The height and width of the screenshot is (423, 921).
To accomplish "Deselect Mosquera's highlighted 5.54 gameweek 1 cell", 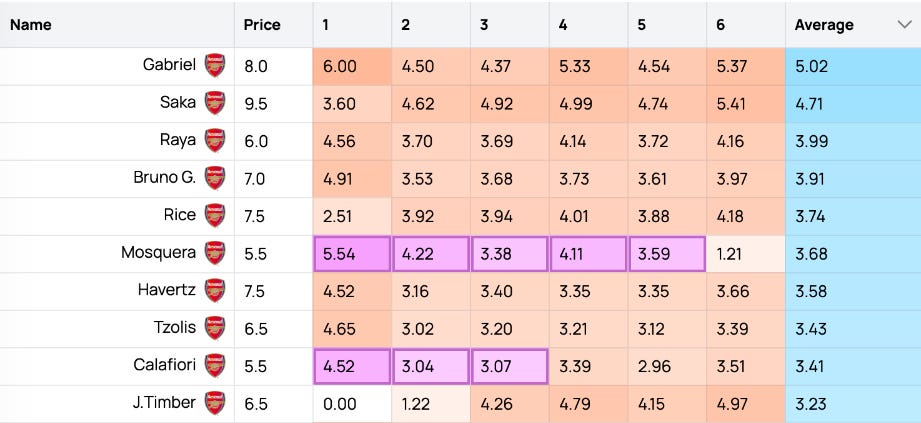I will click(x=352, y=254).
